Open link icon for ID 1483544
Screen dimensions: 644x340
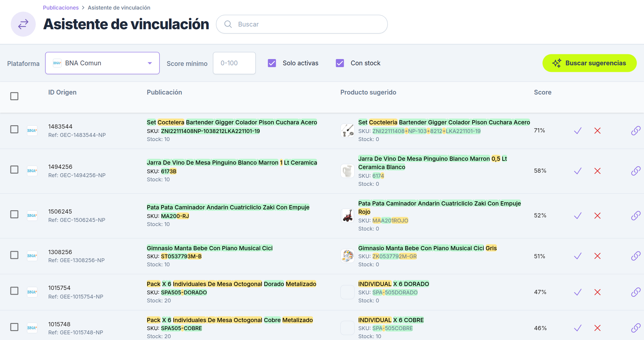(636, 131)
